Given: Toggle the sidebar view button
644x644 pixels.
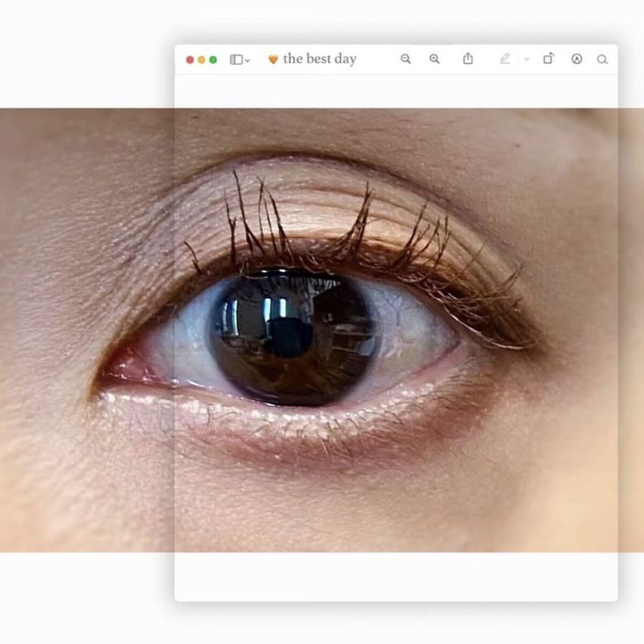Looking at the screenshot, I should coord(236,60).
